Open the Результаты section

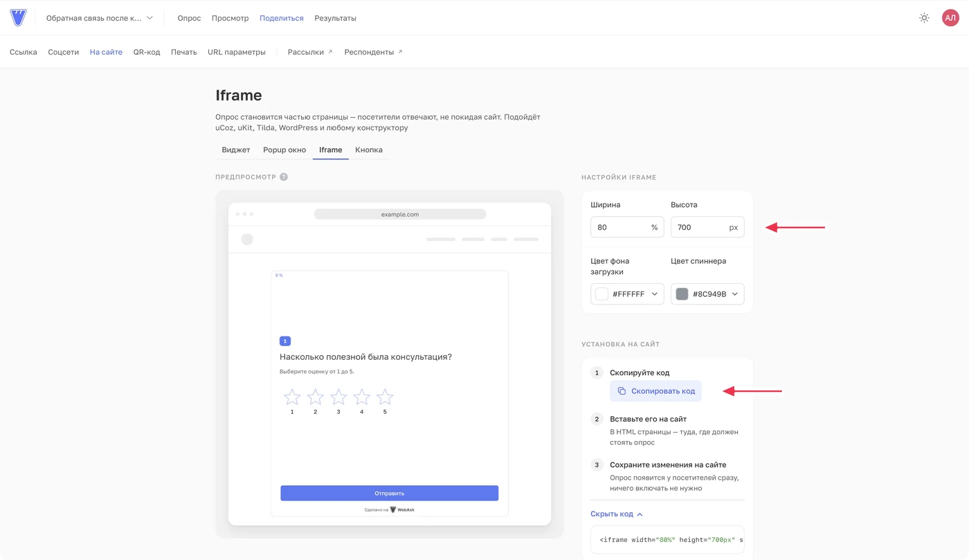(335, 18)
